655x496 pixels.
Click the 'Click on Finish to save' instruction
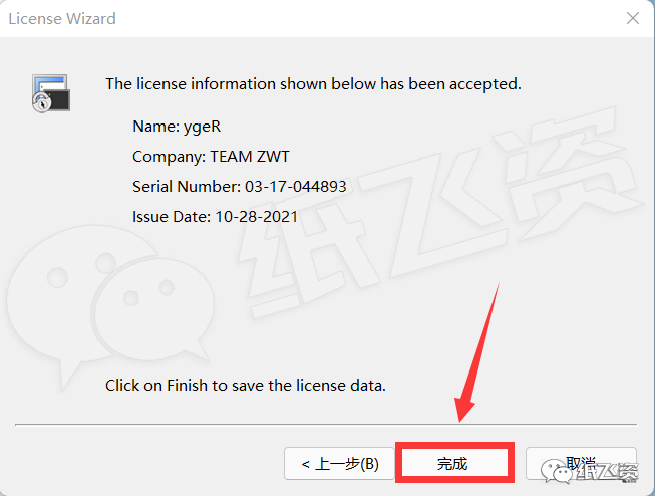(245, 385)
